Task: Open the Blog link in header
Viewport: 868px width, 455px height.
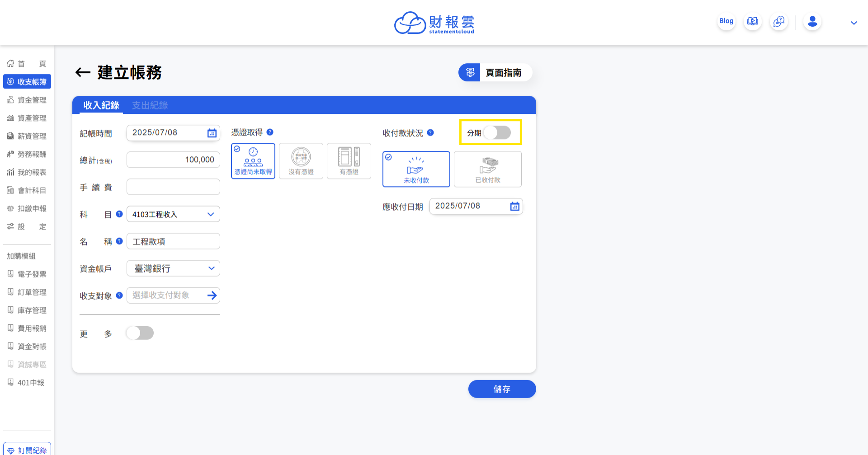Action: click(x=726, y=21)
